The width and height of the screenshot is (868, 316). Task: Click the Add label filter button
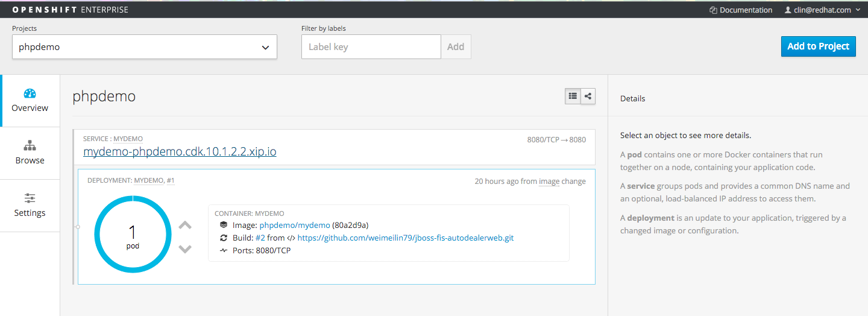pos(456,47)
